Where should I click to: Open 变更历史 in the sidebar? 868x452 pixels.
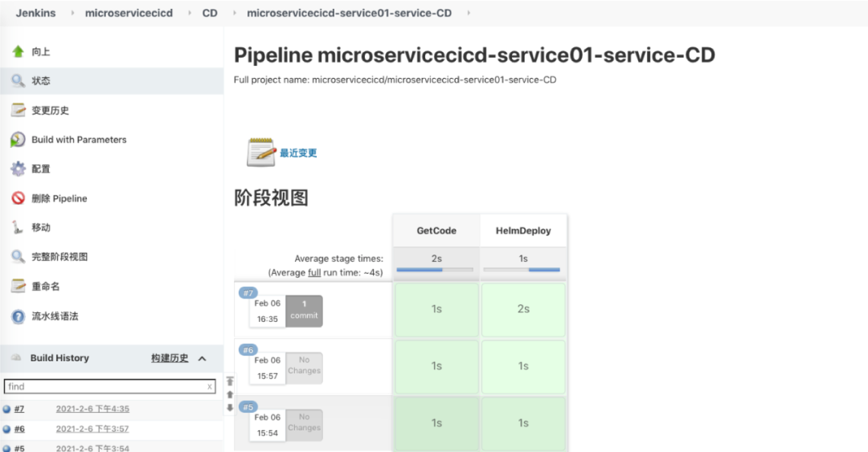point(51,110)
